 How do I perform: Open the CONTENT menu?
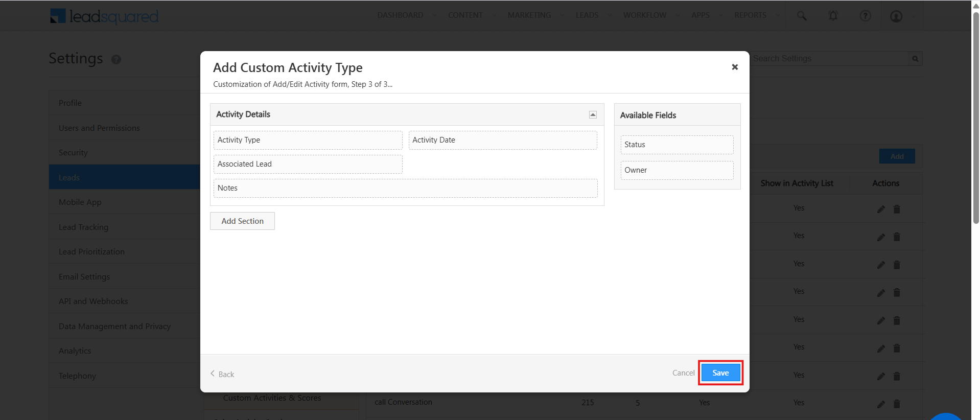coord(465,15)
